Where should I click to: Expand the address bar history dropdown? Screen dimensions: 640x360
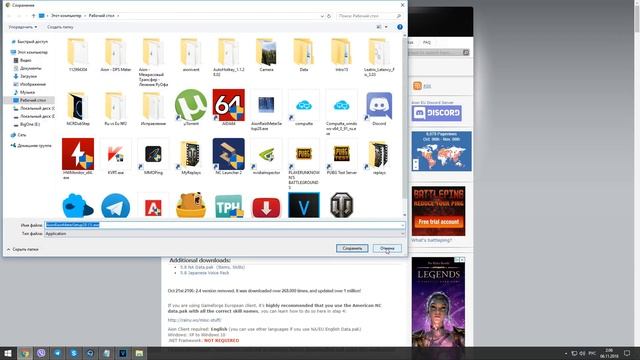322,16
